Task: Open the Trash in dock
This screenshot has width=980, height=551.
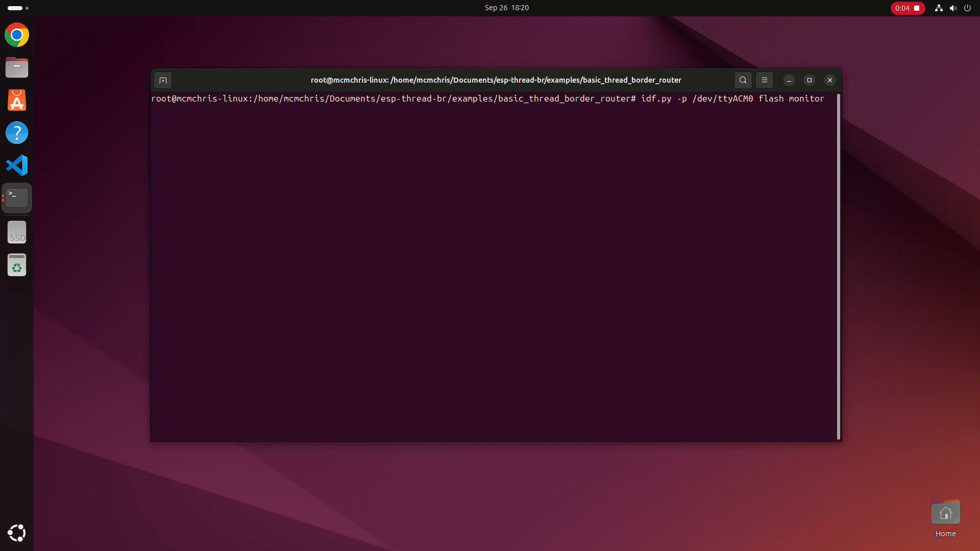Action: coord(17,265)
